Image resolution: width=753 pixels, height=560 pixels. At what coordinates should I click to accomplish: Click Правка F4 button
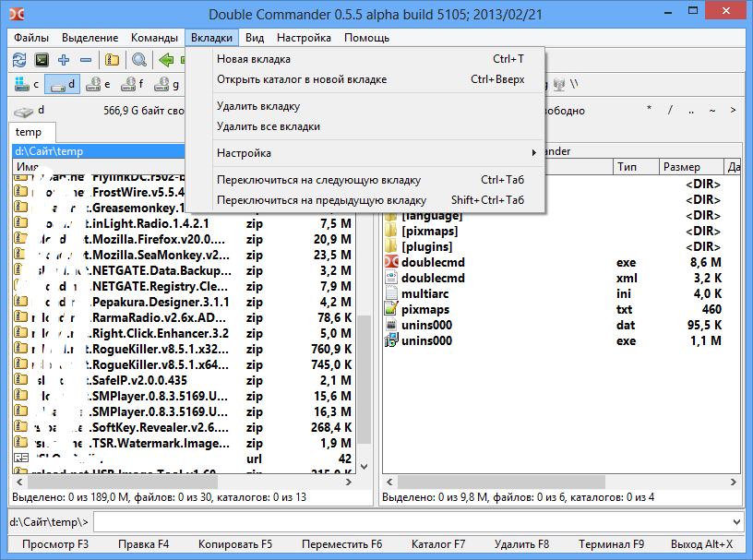tap(144, 544)
